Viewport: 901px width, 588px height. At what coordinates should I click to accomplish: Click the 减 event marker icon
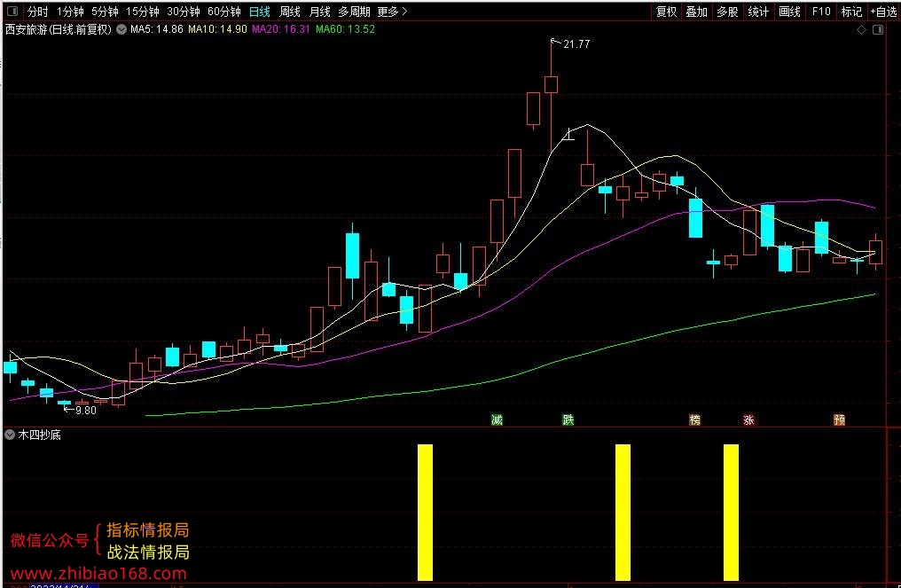497,420
